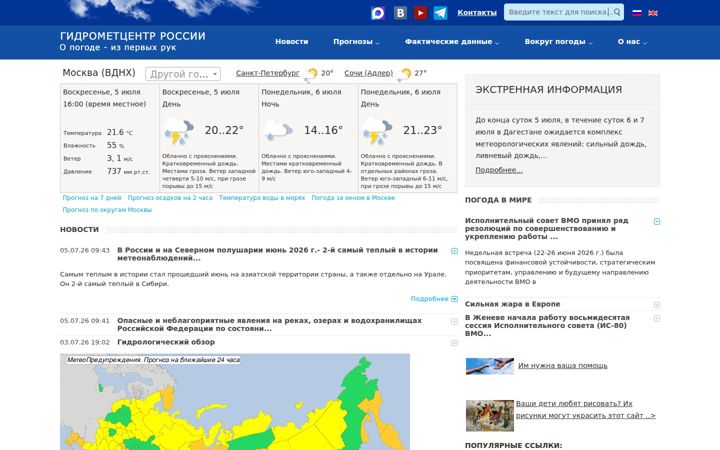Open the О нас menu
Image resolution: width=720 pixels, height=450 pixels.
coord(632,42)
